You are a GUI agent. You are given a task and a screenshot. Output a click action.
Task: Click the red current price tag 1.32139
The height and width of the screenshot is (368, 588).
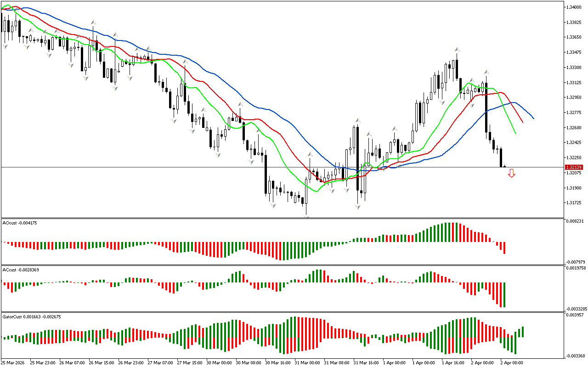(x=574, y=167)
